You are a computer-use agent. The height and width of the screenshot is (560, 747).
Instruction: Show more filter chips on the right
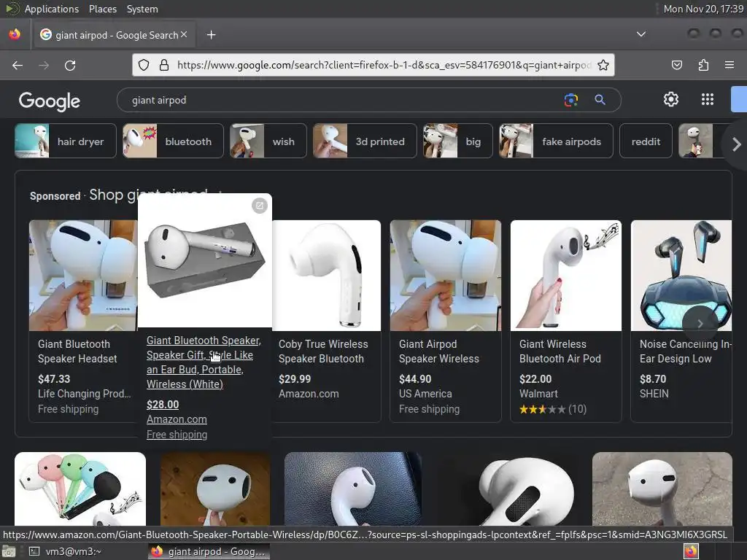[x=736, y=144]
